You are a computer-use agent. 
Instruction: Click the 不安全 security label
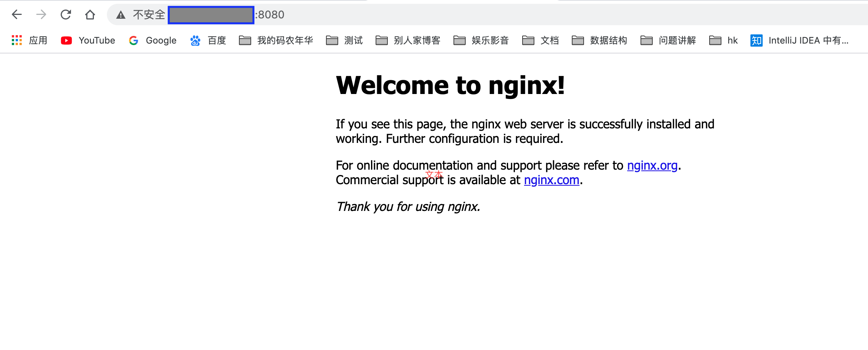149,15
